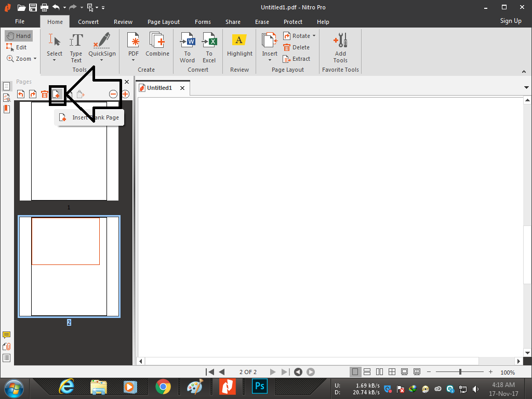The width and height of the screenshot is (532, 399).
Task: Print the document with the printer icon
Action: coord(45,7)
